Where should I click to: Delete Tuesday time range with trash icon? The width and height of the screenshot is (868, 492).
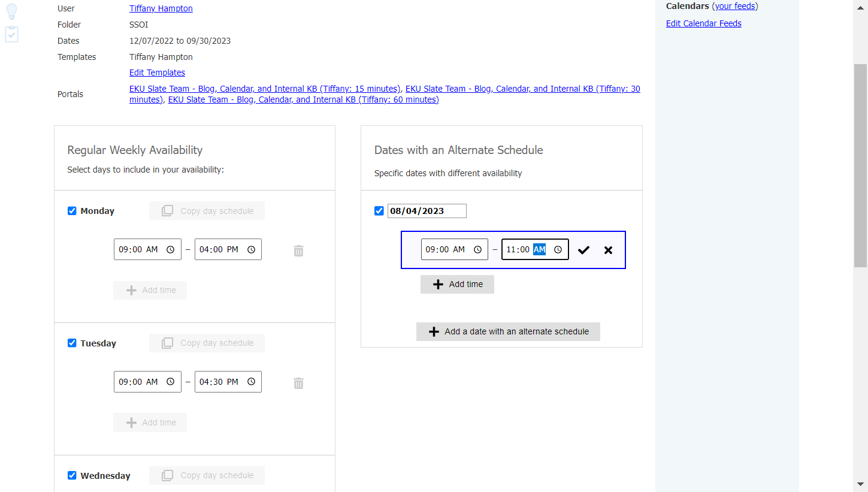tap(298, 383)
